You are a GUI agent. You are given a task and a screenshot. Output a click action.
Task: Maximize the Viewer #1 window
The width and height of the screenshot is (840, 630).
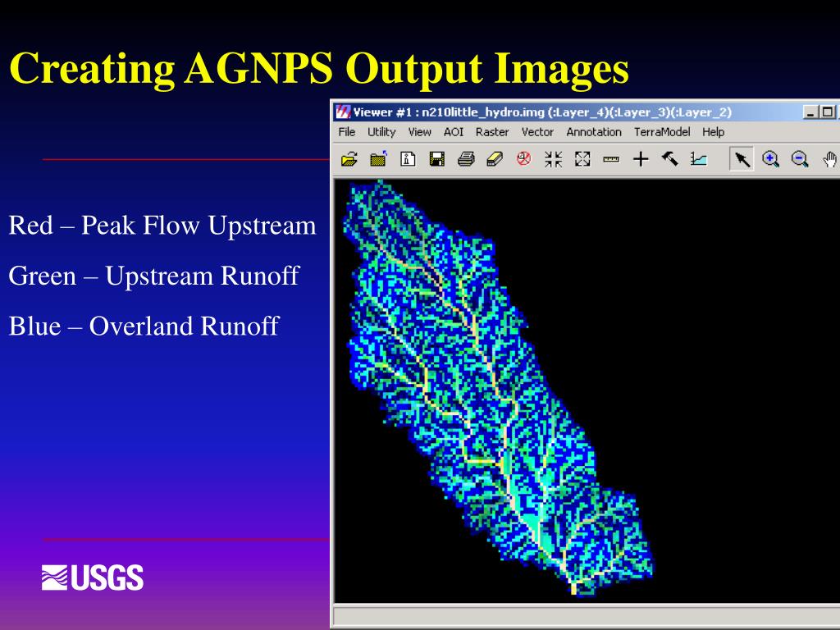[827, 112]
